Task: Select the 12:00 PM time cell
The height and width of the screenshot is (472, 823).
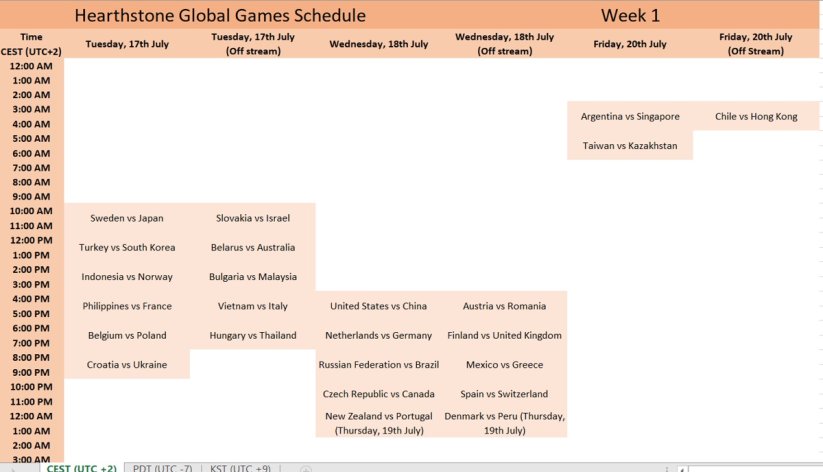Action: click(x=31, y=240)
